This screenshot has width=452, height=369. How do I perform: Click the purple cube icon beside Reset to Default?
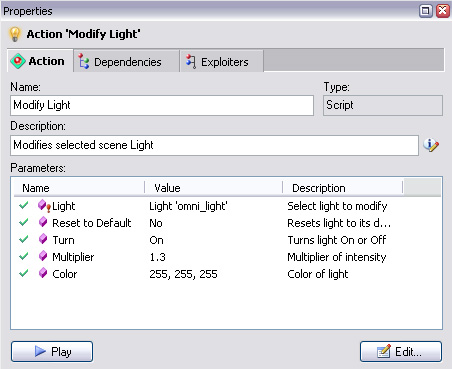click(43, 222)
